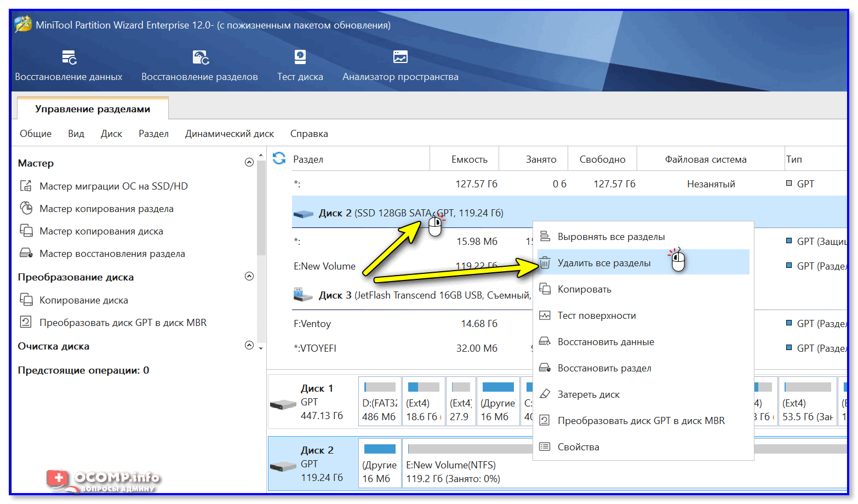Select the Управление разделами tab
The height and width of the screenshot is (504, 858).
[x=93, y=108]
